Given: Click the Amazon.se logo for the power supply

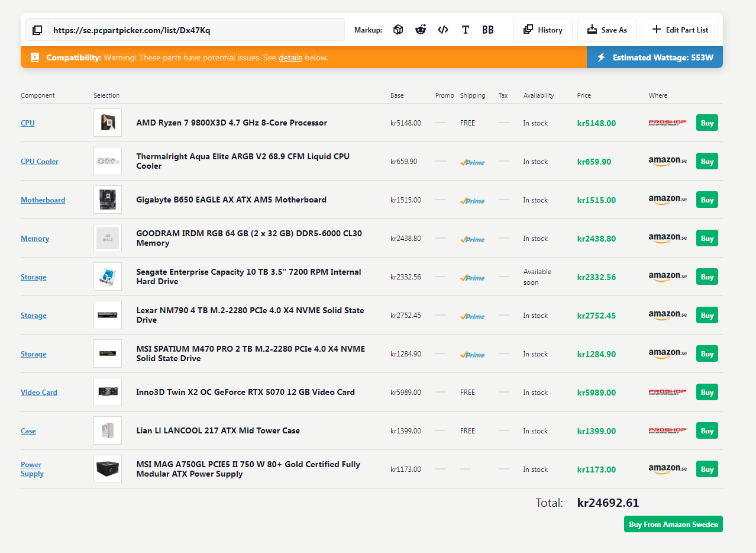Looking at the screenshot, I should [x=667, y=469].
